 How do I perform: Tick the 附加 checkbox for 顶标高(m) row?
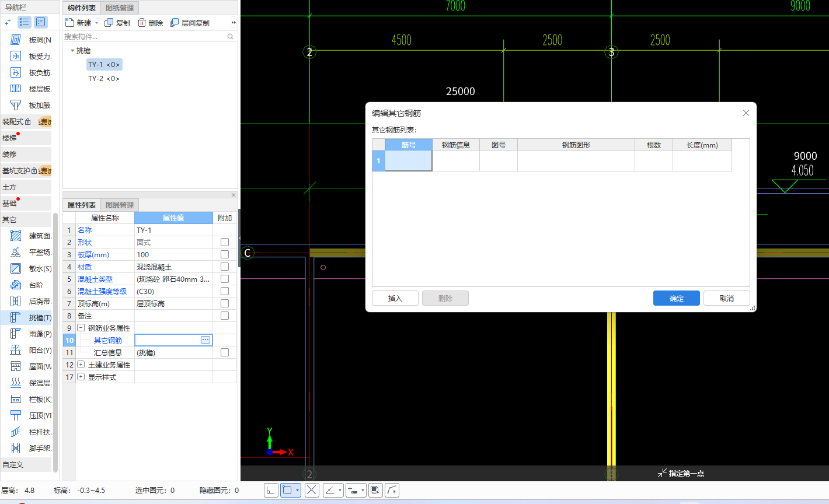(x=225, y=303)
